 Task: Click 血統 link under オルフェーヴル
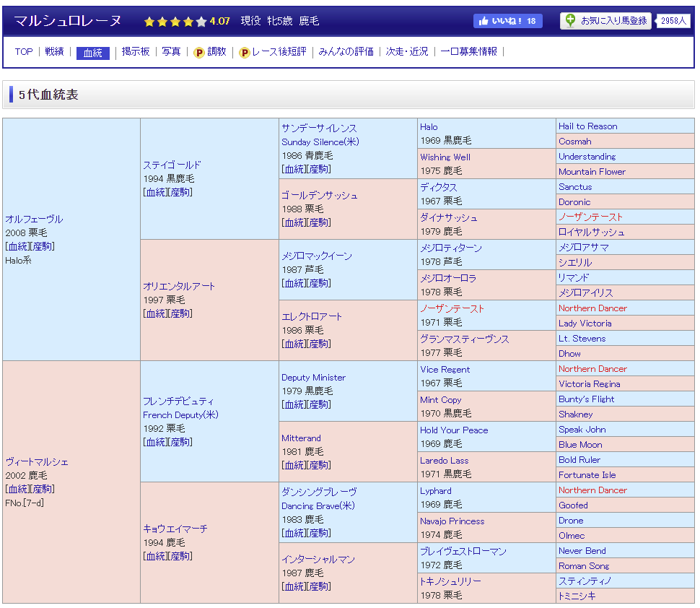(18, 247)
